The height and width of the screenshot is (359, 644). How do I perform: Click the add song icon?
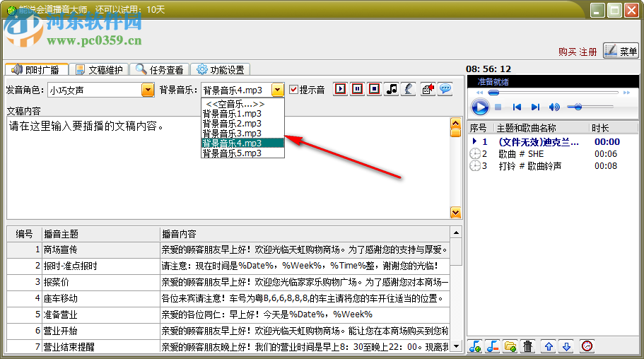pos(475,346)
